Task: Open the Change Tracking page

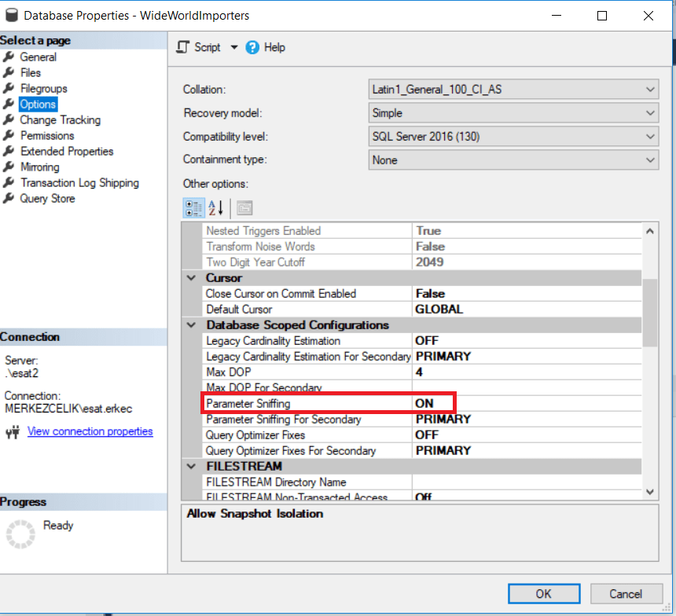Action: click(60, 120)
